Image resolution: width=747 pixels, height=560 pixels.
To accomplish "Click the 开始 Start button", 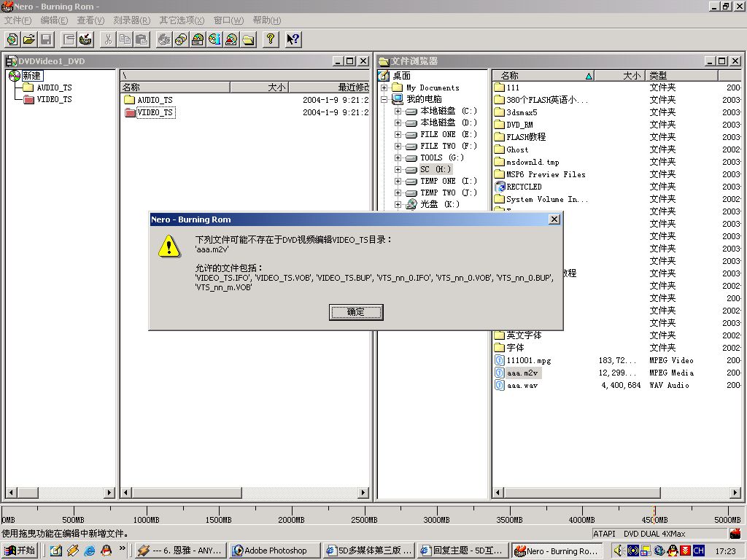I will point(20,551).
